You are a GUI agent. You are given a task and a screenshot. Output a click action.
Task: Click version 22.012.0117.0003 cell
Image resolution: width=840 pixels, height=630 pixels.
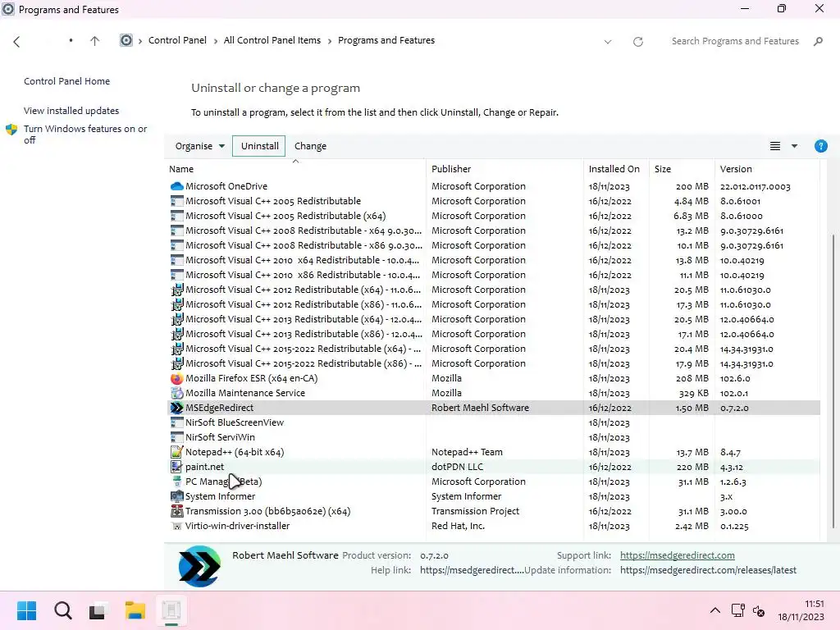755,186
